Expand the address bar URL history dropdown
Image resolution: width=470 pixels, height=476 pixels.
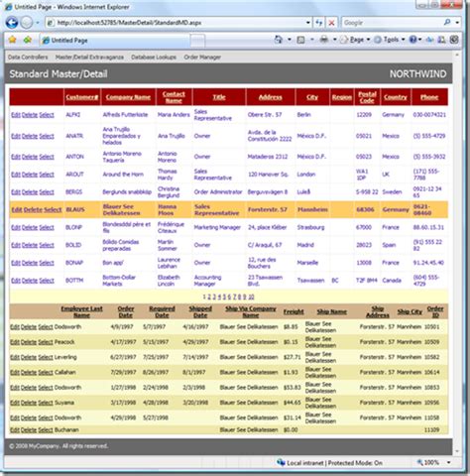tap(308, 23)
